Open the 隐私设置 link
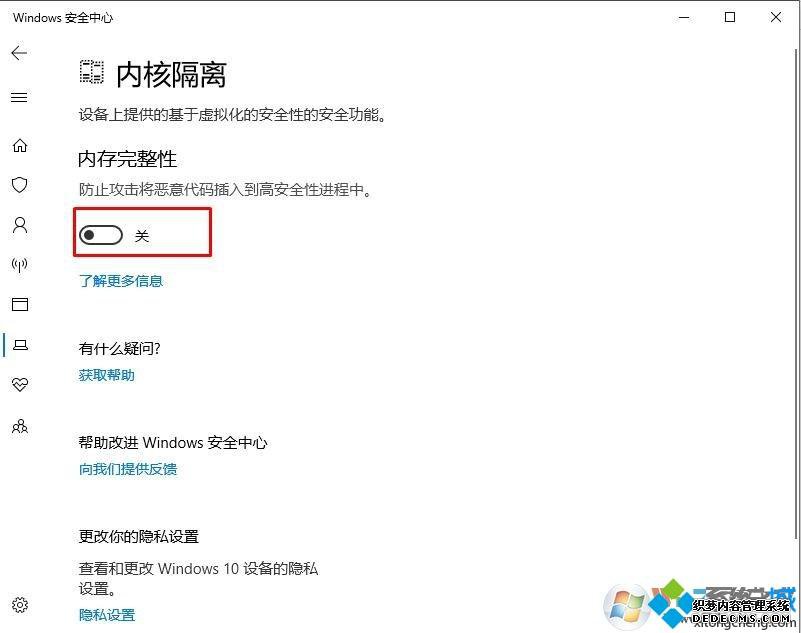 point(107,615)
